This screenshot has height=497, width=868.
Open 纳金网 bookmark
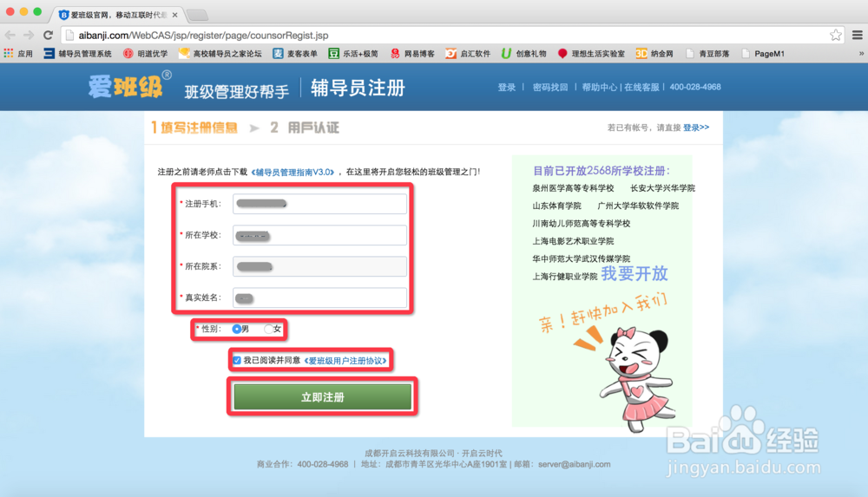pos(654,54)
